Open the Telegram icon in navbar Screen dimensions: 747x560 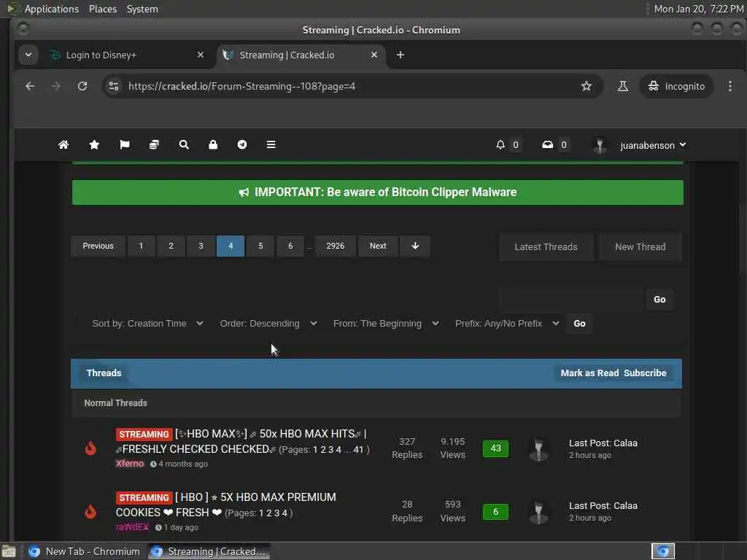point(242,145)
